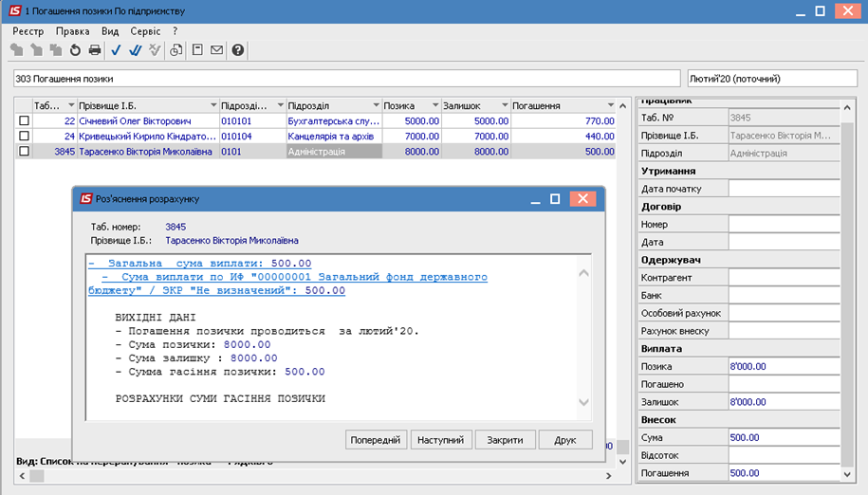Click the help question mark icon
The width and height of the screenshot is (868, 495).
[x=238, y=50]
